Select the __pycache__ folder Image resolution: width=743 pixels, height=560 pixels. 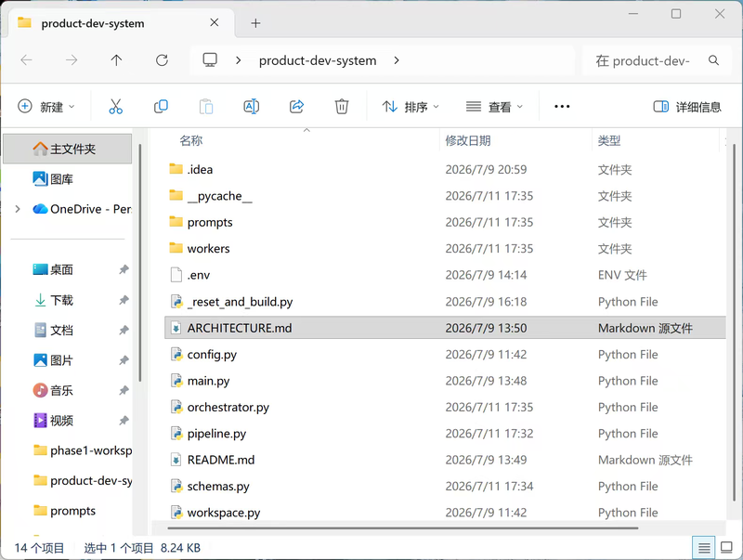click(x=211, y=196)
